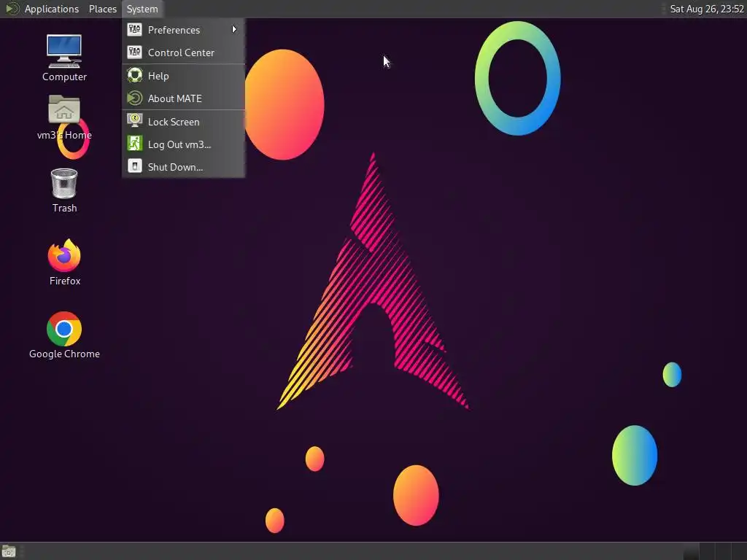The image size is (747, 560).
Task: Open the Applications menu in the top panel
Action: [x=42, y=9]
